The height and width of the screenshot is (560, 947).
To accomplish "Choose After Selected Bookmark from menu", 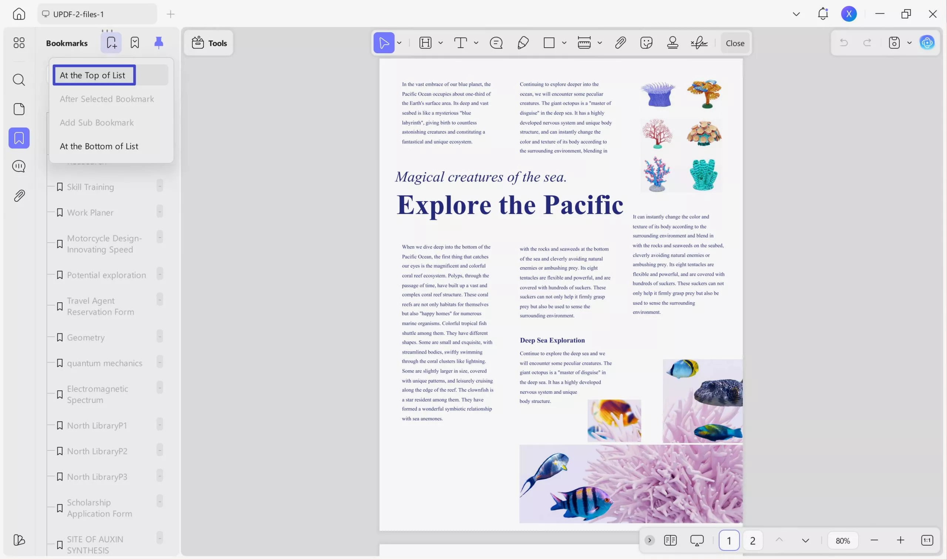I will [107, 98].
